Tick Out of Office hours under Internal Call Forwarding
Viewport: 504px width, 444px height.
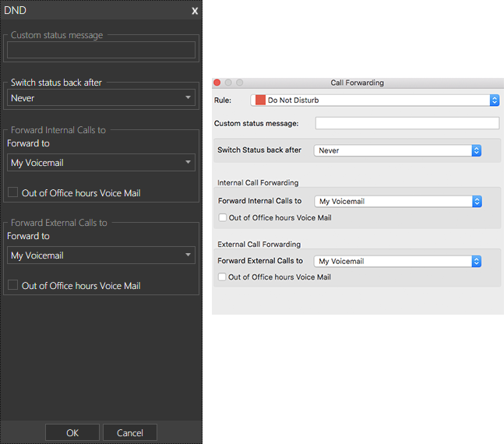(x=223, y=217)
